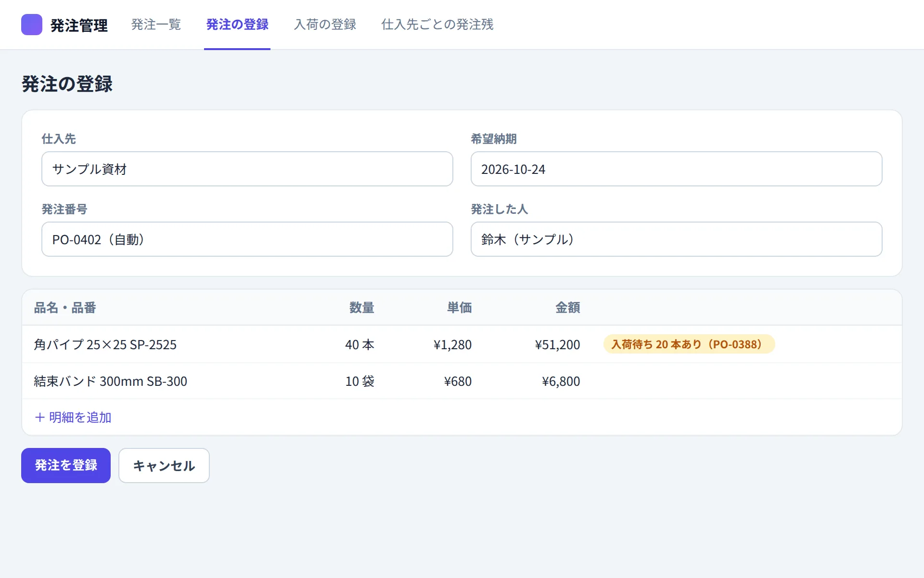Viewport: 924px width, 578px height.
Task: Select the item 結束バンド 300mm SB-300
Action: (111, 381)
